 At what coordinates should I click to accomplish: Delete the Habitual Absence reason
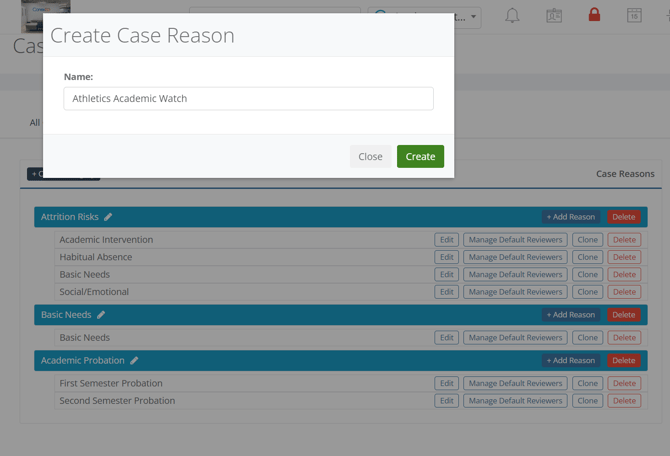click(624, 257)
